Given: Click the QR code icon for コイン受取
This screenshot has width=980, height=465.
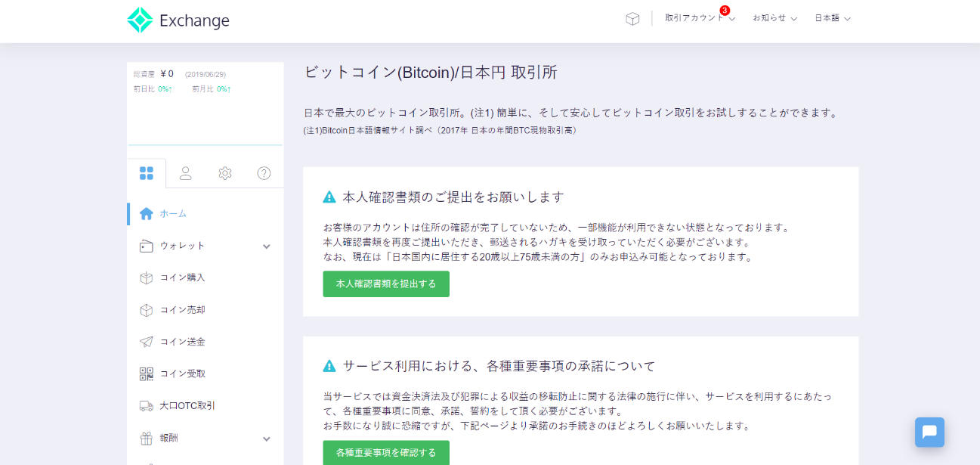Looking at the screenshot, I should 147,374.
